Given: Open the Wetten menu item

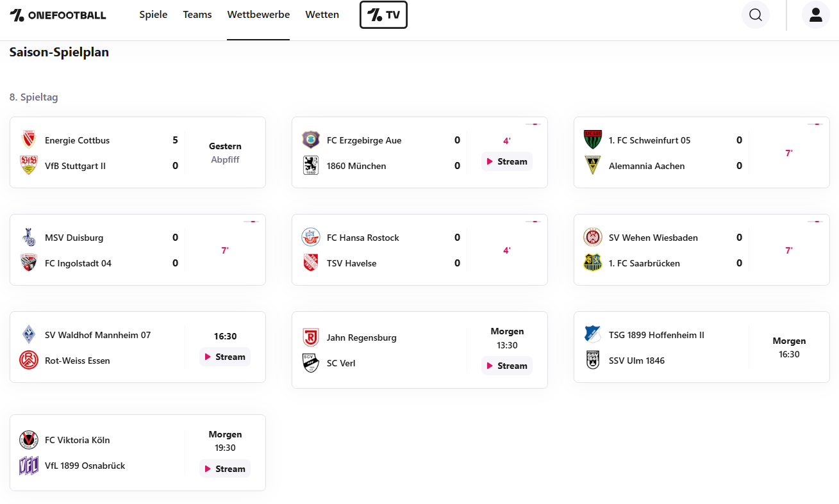Looking at the screenshot, I should click(x=322, y=15).
